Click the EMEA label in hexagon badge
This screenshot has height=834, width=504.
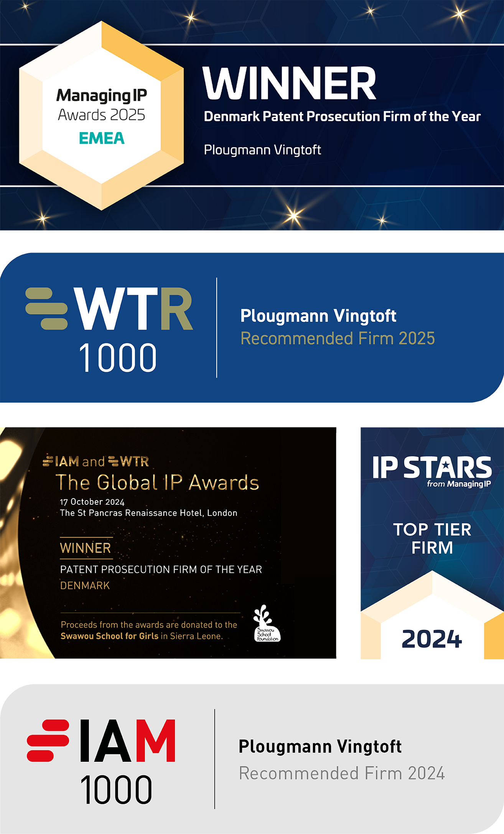tap(102, 138)
